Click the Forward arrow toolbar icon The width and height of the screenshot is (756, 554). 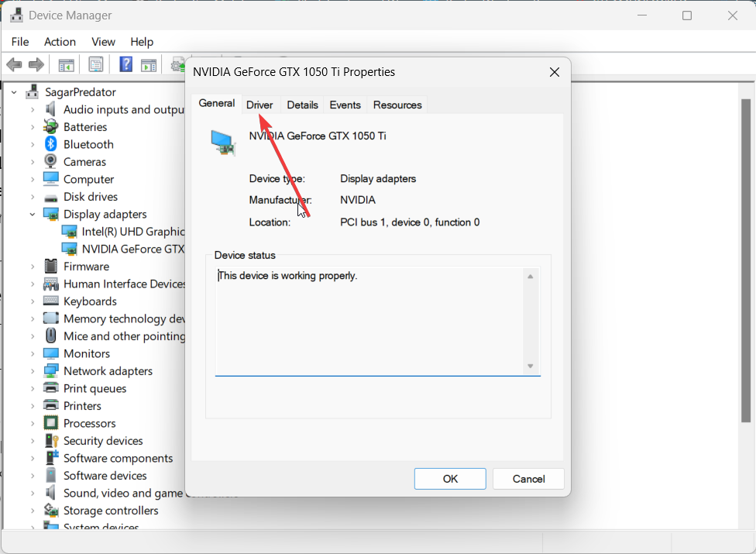pos(36,64)
